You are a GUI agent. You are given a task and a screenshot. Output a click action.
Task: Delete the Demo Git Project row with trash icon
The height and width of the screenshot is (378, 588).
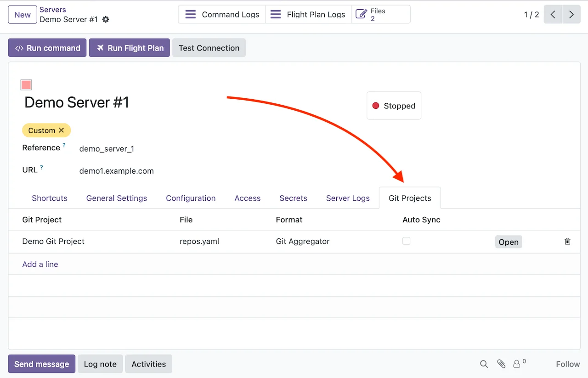[x=567, y=241]
